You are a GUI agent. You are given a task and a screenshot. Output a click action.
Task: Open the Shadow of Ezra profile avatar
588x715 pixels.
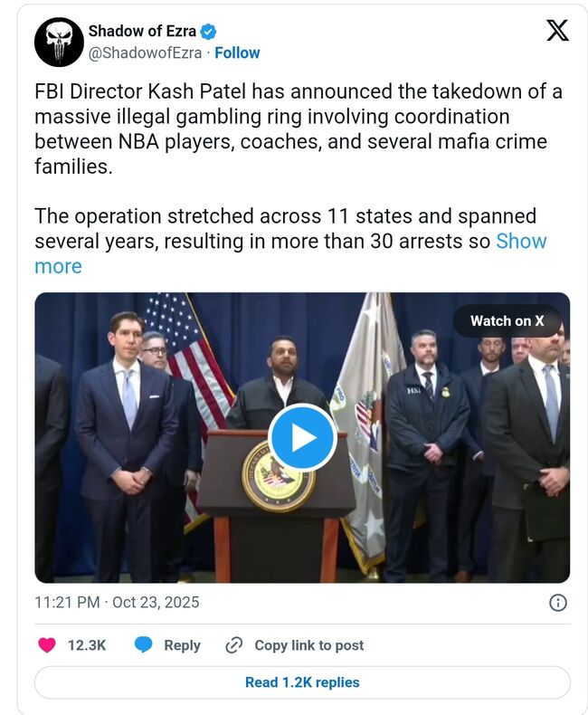[x=59, y=42]
